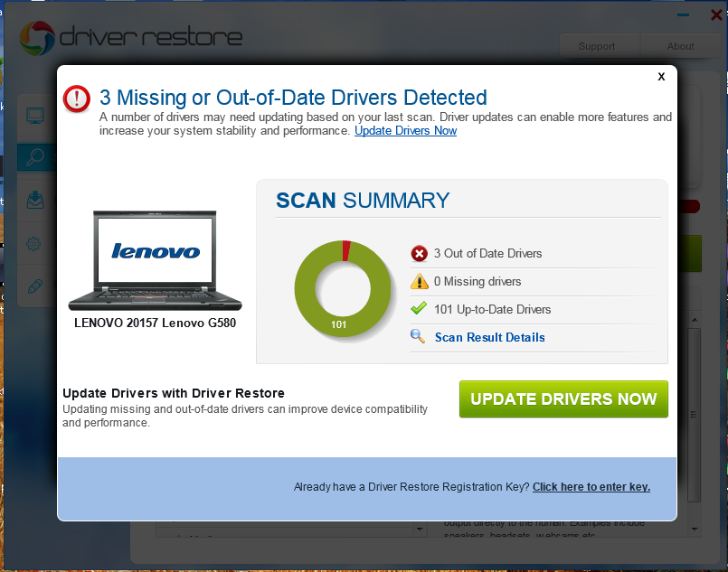
Task: Close the scan summary dialog
Action: point(661,77)
